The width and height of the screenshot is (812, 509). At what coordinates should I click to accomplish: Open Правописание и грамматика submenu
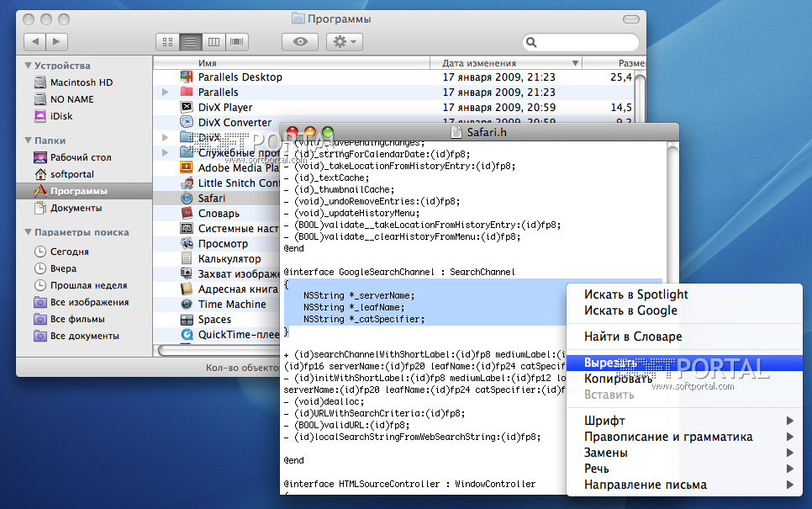[684, 437]
